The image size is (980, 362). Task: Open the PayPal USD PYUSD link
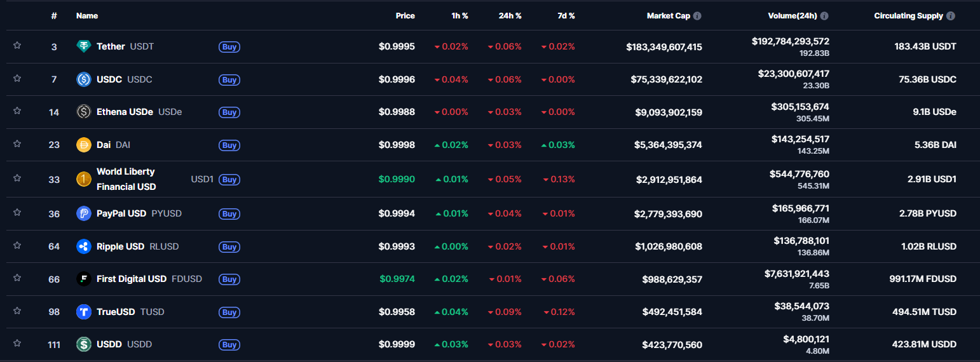click(x=139, y=213)
